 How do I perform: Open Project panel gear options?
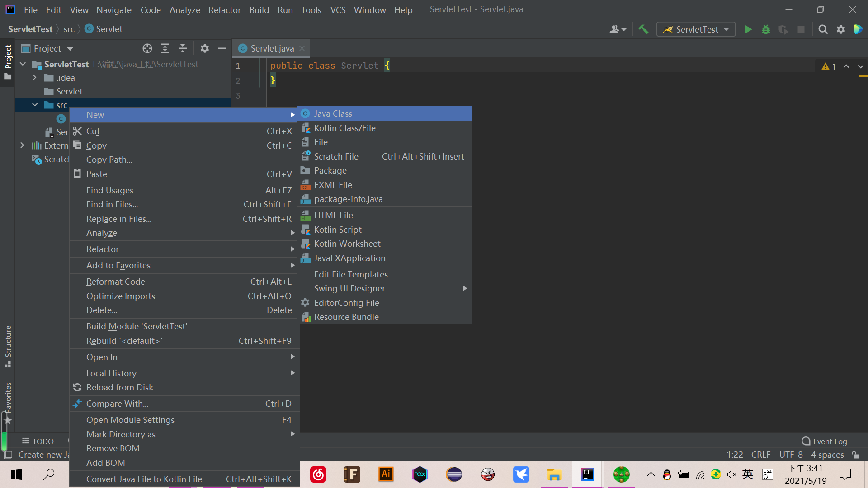pos(205,48)
